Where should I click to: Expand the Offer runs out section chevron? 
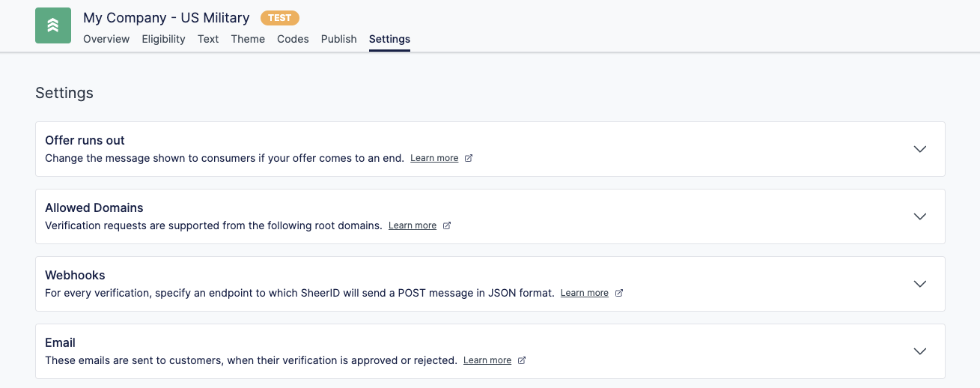(920, 149)
